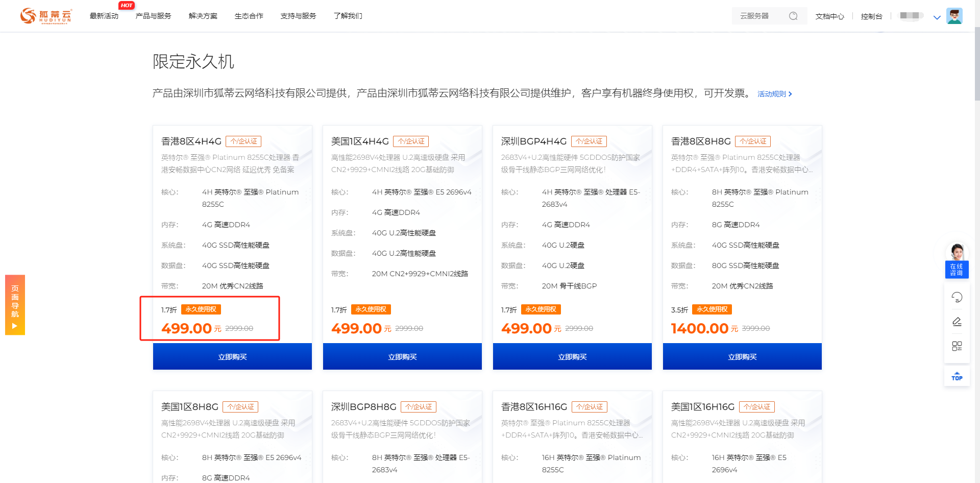The image size is (980, 483).
Task: Select the 深圳BGP4H4G card title
Action: click(534, 141)
